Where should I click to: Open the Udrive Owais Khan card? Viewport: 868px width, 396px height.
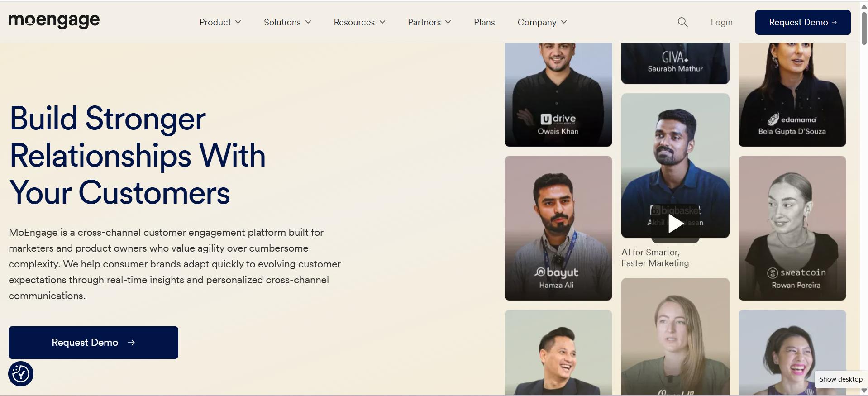click(x=558, y=95)
